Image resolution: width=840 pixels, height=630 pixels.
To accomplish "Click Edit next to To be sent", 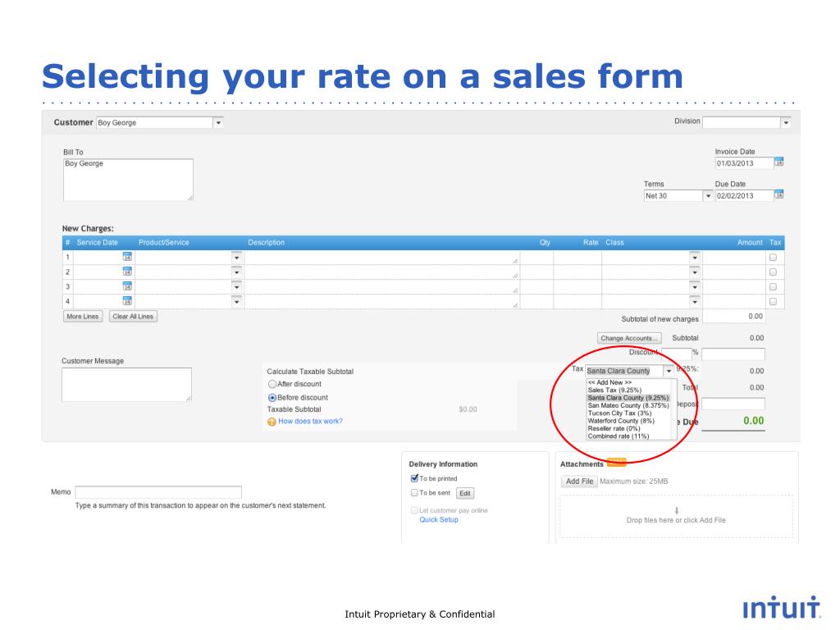I will (x=465, y=493).
